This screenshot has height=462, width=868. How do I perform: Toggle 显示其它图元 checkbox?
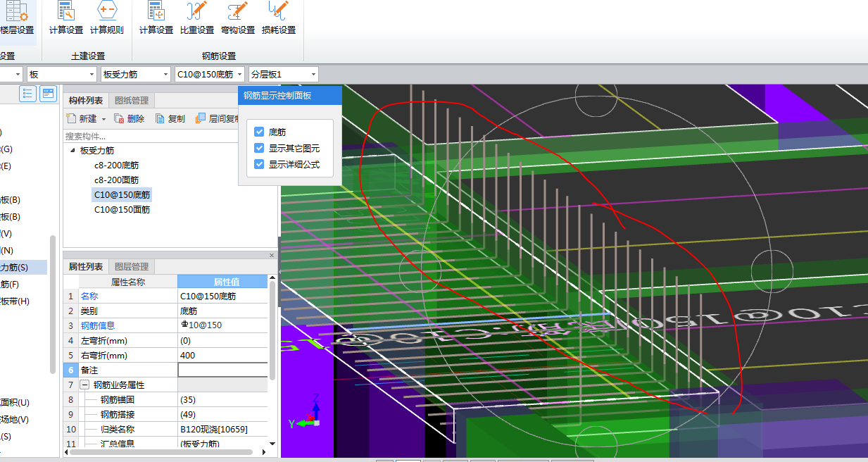tap(259, 148)
